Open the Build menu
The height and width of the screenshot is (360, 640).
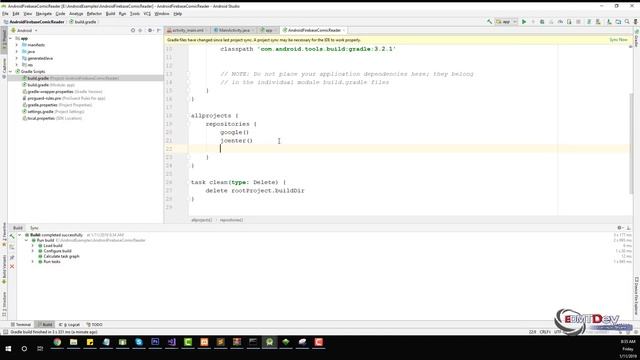[x=110, y=14]
